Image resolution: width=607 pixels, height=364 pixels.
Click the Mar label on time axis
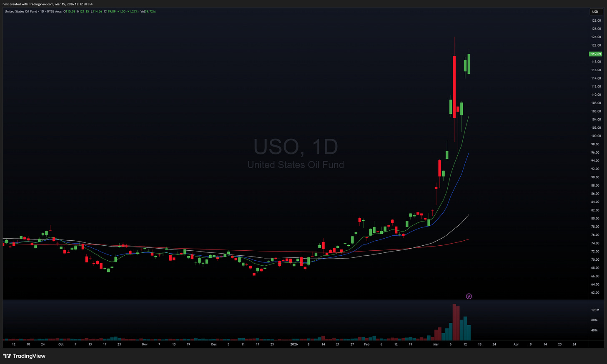point(436,344)
